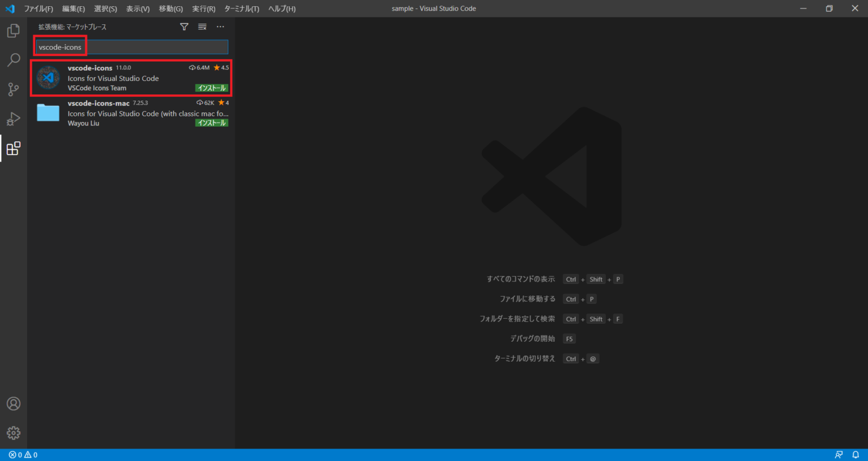
Task: Open the Source Control view
Action: (x=13, y=89)
